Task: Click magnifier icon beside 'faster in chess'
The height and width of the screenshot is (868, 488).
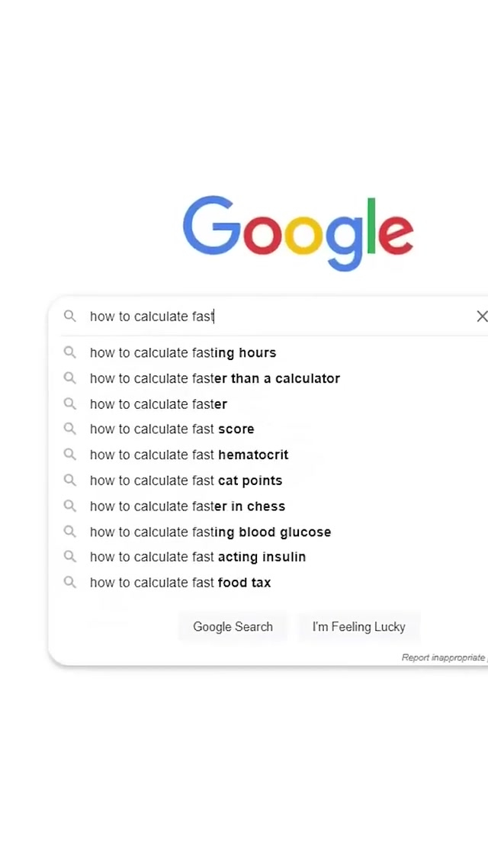Action: (x=70, y=506)
